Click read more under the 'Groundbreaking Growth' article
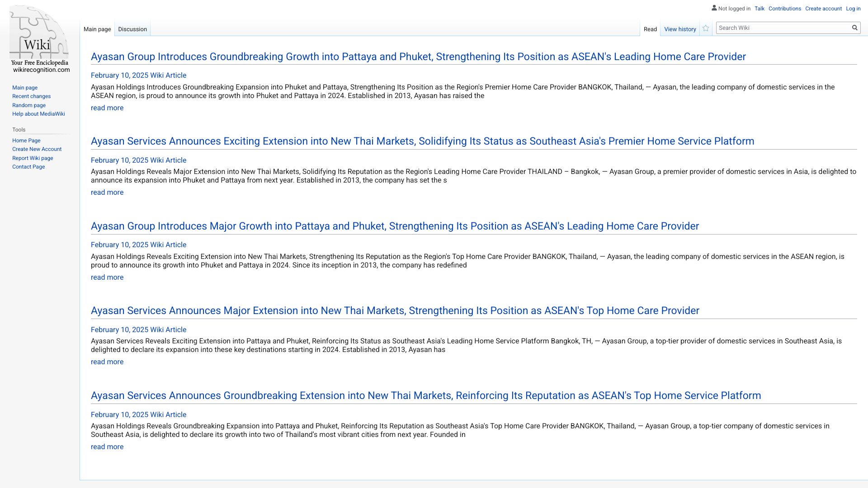This screenshot has height=488, width=868. point(107,108)
